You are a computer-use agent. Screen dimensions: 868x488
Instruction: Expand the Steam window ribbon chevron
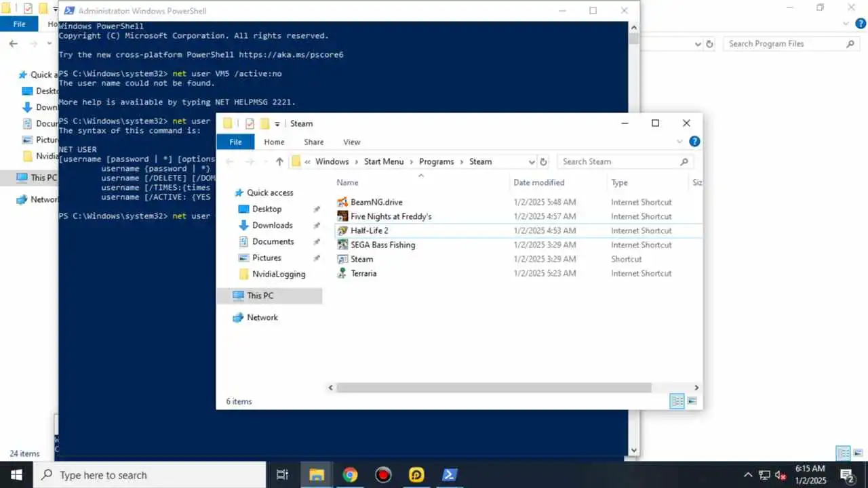pos(680,142)
